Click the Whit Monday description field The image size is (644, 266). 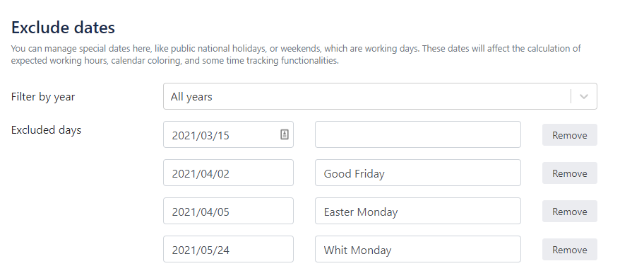coord(418,249)
